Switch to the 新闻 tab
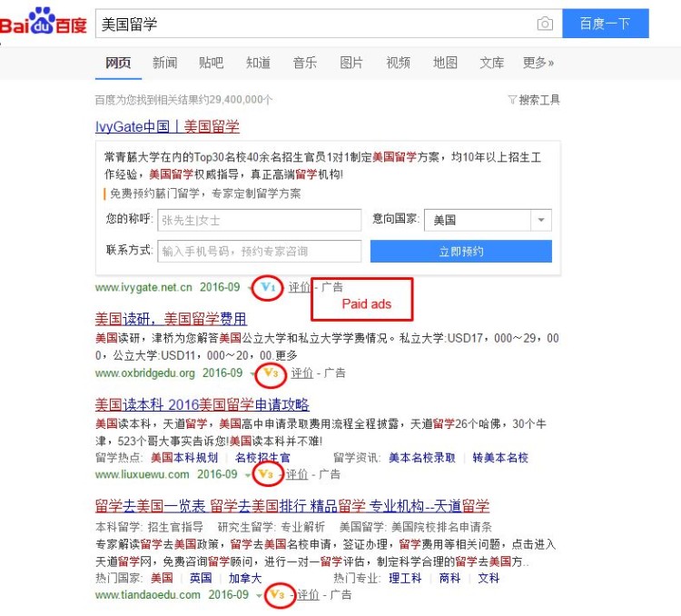Viewport: 681px width, 616px height. (x=164, y=63)
